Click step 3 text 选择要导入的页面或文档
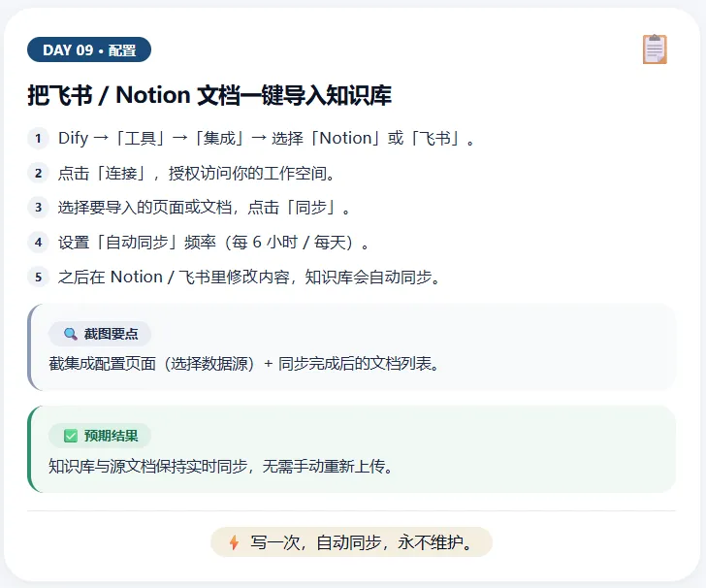 [204, 208]
